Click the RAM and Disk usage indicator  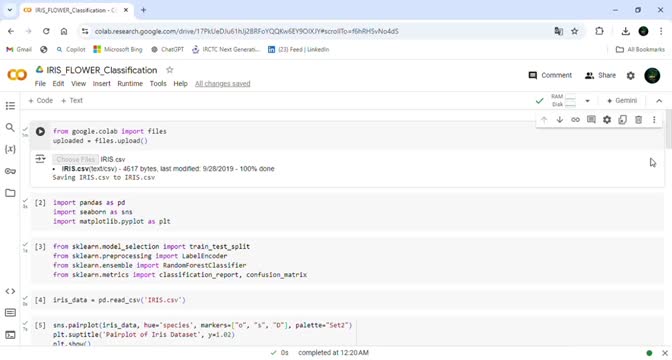tap(564, 101)
